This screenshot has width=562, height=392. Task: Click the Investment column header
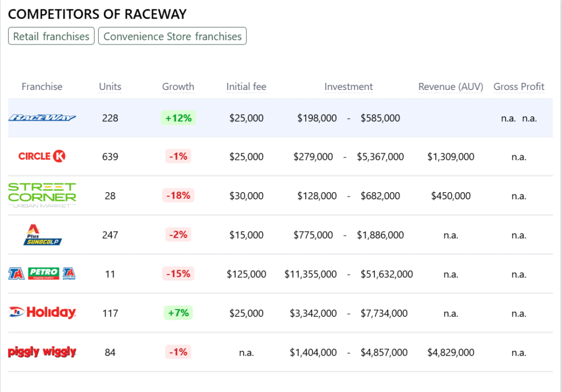pyautogui.click(x=349, y=87)
